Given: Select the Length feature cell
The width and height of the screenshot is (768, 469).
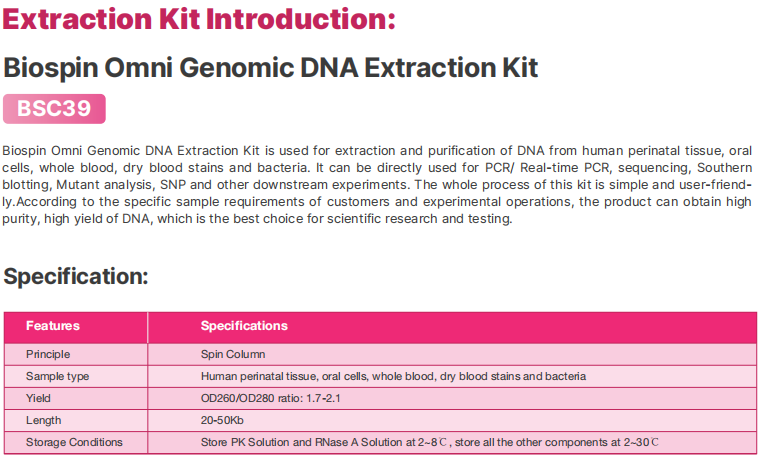Looking at the screenshot, I should coord(43,420).
